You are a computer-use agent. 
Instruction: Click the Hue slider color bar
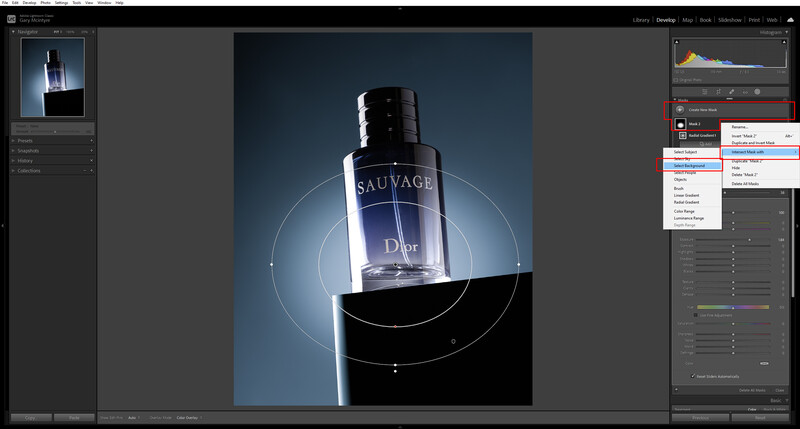733,307
